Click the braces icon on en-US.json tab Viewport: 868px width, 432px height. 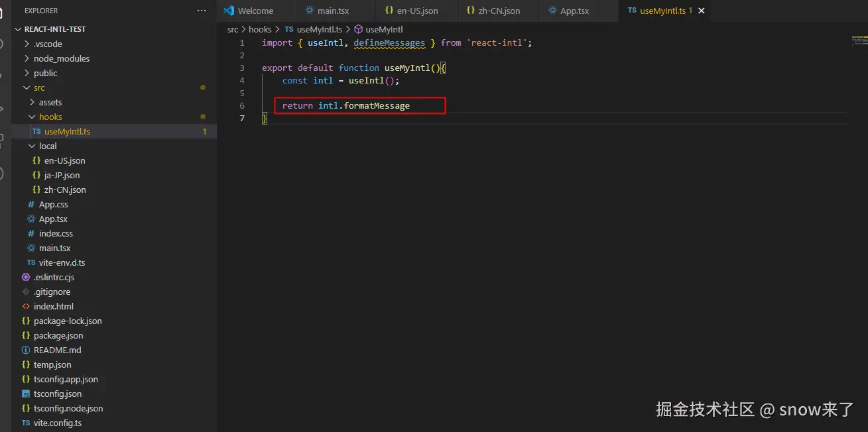(389, 11)
